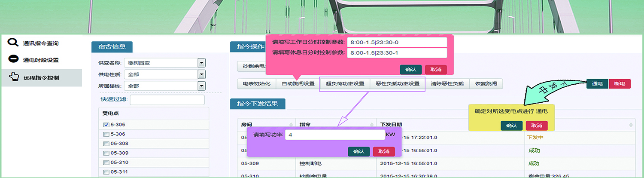Image resolution: width=644 pixels, height=178 pixels.
Task: Click the minus circle icon for 通电时段设置
Action: pyautogui.click(x=13, y=59)
